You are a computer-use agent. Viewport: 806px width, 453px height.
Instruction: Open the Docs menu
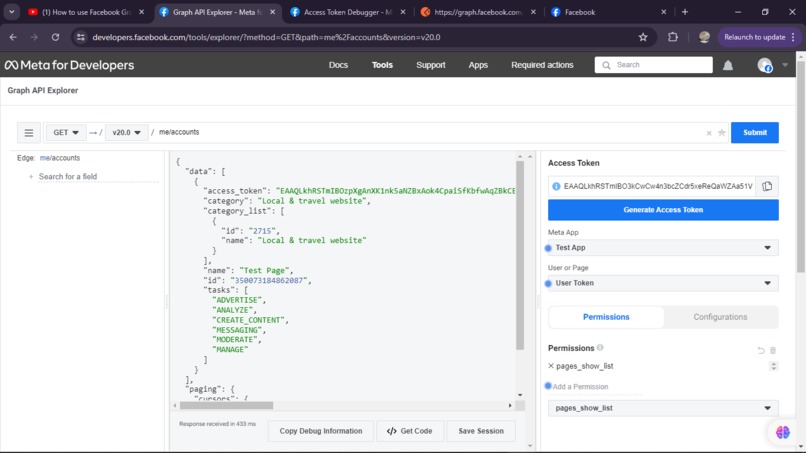tap(338, 65)
